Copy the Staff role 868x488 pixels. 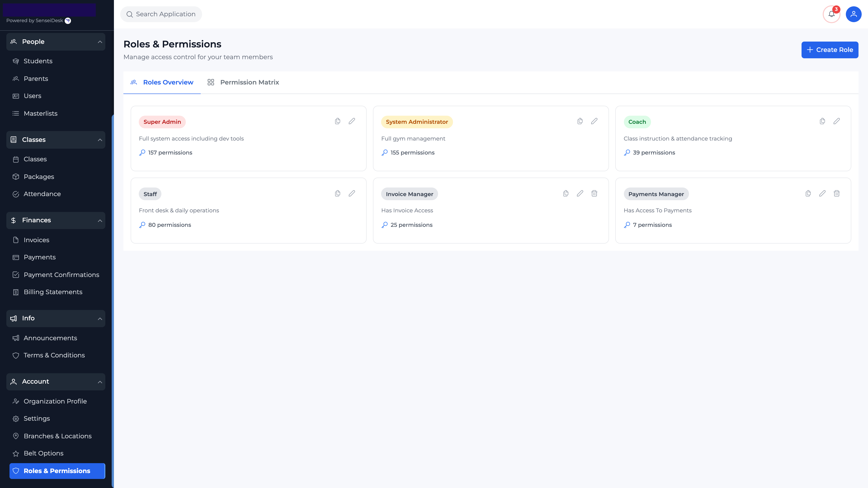(338, 193)
